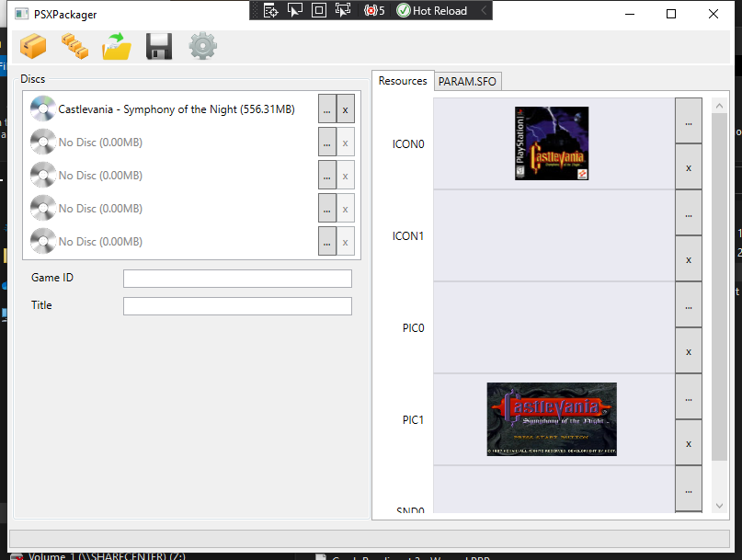Browse for ICON0 image with ... button

[x=689, y=121]
